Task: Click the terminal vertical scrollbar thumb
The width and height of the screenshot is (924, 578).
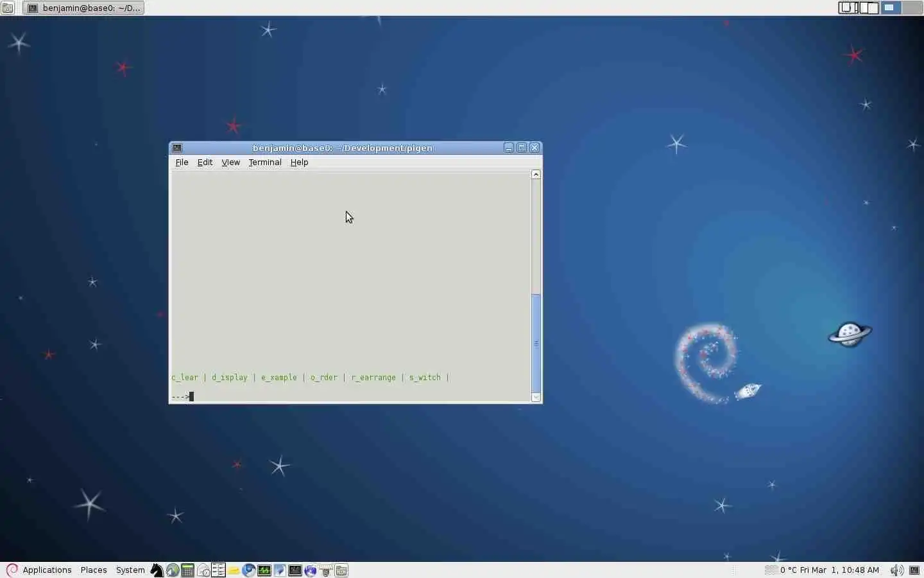Action: click(x=536, y=343)
